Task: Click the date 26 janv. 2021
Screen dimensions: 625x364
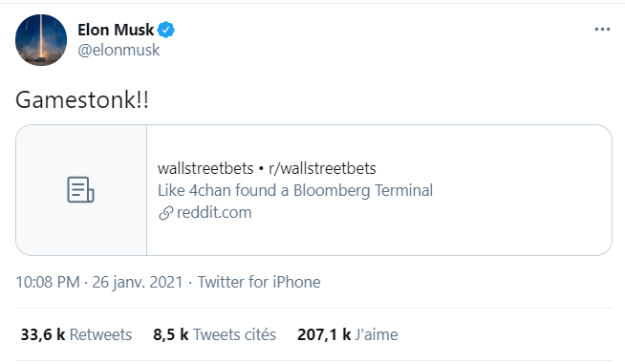Action: click(x=138, y=282)
